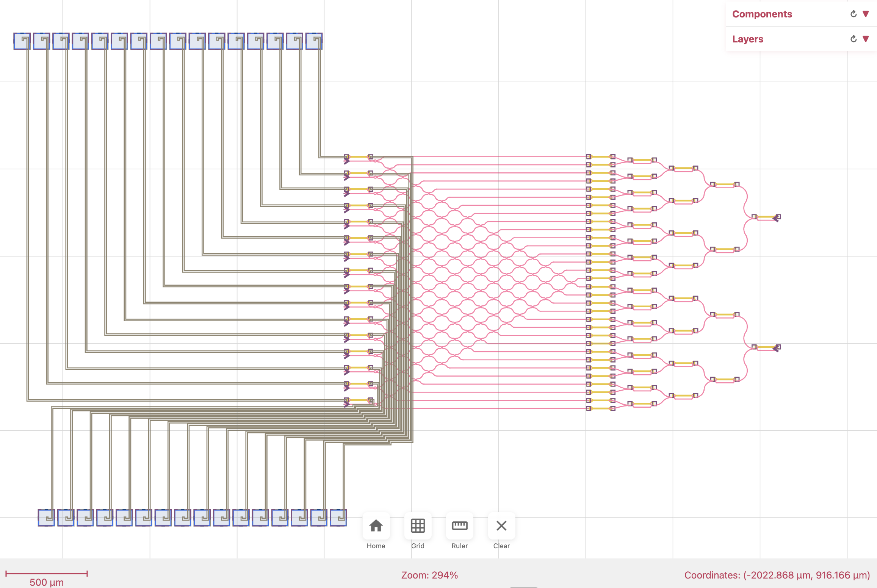Activate the Ruler measurement tool
Viewport: 877px width, 588px height.
(x=459, y=526)
